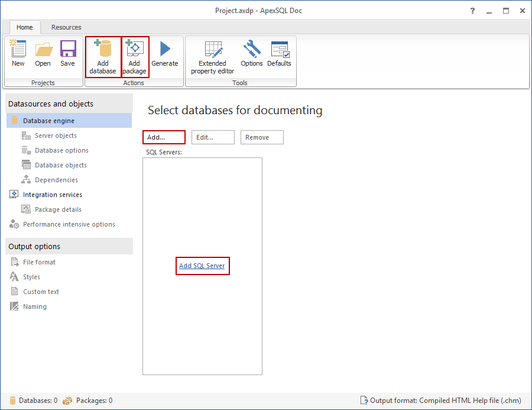Image resolution: width=532 pixels, height=410 pixels.
Task: Click the Add package ribbon button
Action: [x=135, y=57]
